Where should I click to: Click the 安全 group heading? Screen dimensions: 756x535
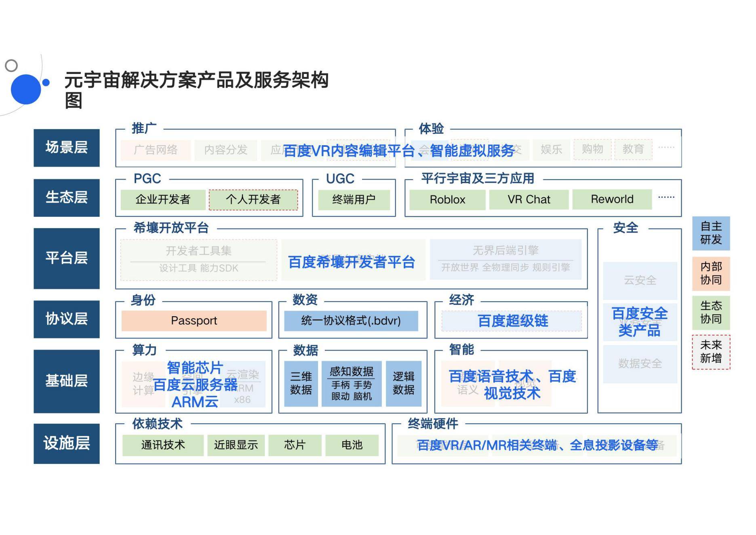[x=625, y=228]
